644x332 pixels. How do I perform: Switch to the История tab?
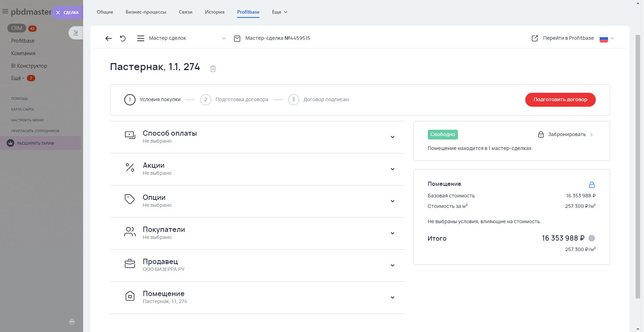[214, 12]
